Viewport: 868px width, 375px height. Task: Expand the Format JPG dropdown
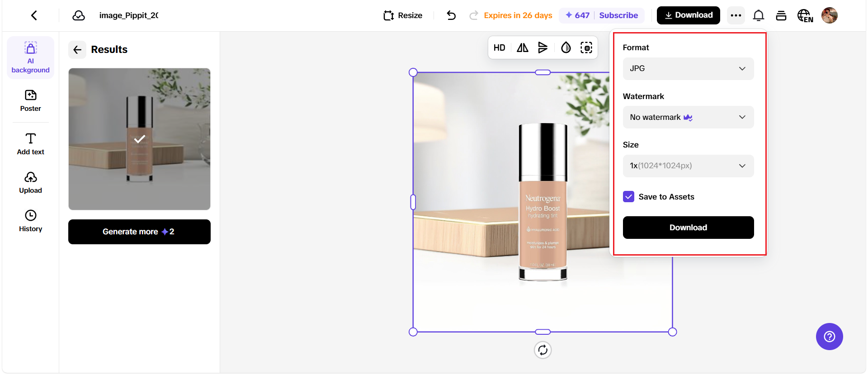coord(688,69)
